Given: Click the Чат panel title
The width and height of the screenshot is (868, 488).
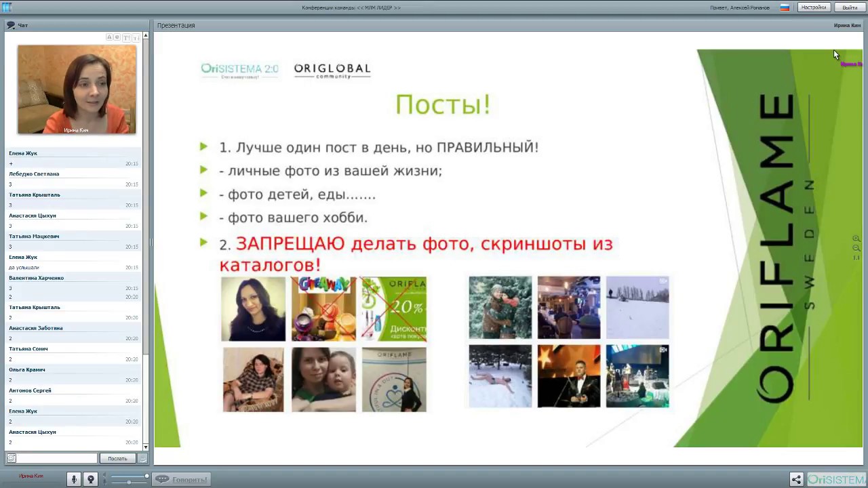Looking at the screenshot, I should (x=22, y=25).
